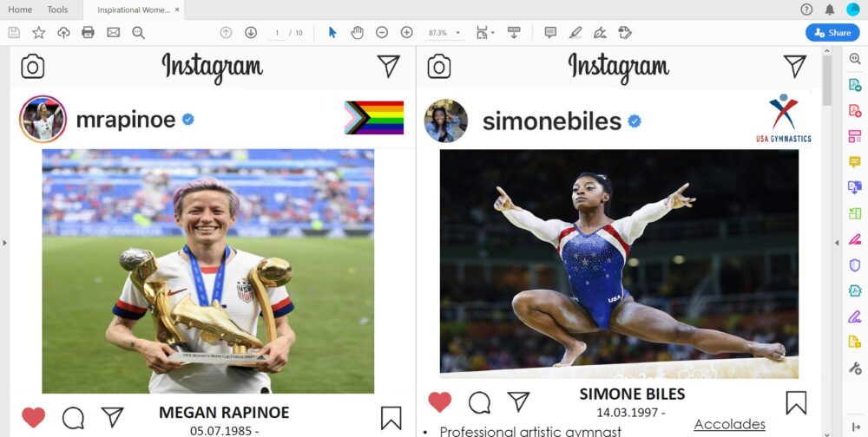
Task: Select the arrow selection tool
Action: click(332, 33)
